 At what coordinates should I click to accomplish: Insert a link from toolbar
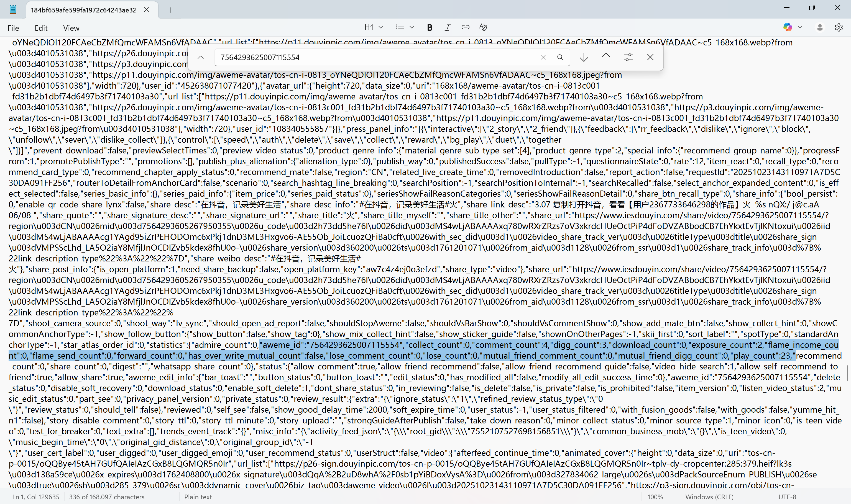[x=465, y=27]
